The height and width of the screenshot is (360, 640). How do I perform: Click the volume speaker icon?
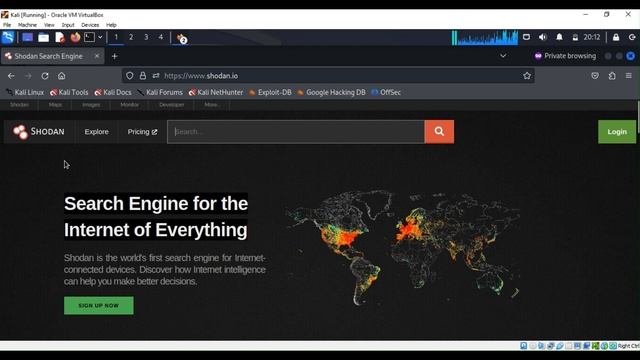click(x=542, y=37)
